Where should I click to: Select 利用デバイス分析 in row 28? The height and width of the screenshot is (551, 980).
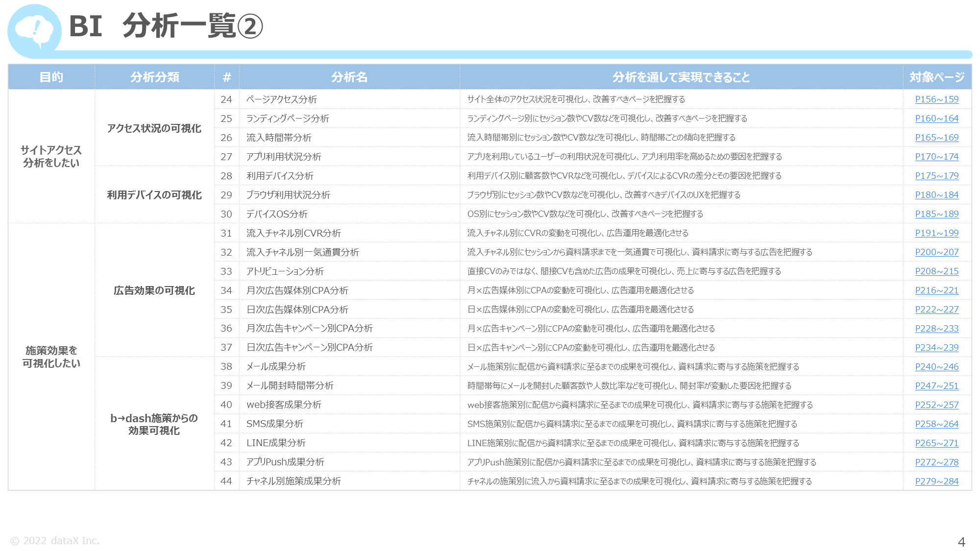click(280, 176)
